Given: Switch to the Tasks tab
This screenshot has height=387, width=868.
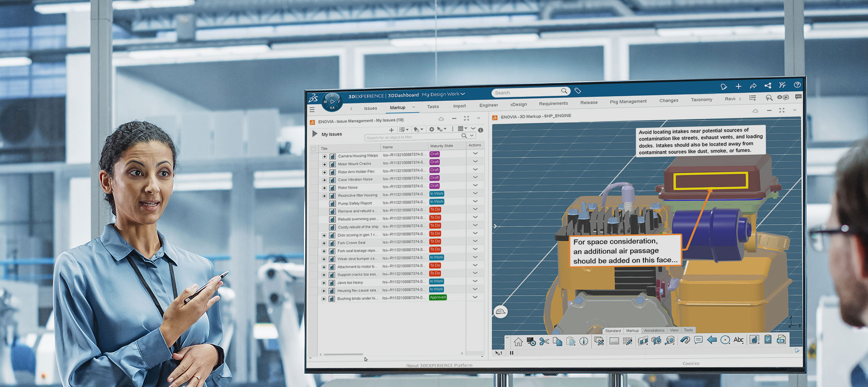Looking at the screenshot, I should (433, 107).
